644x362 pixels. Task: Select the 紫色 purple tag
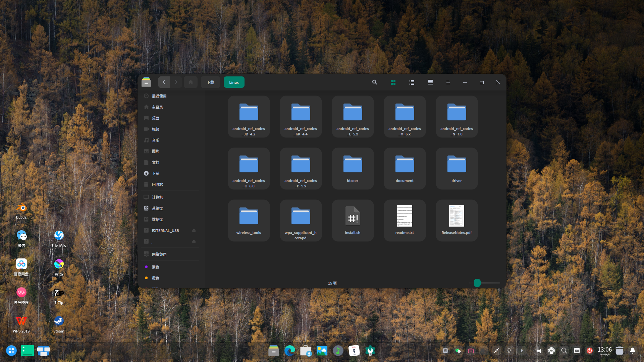[x=155, y=267]
